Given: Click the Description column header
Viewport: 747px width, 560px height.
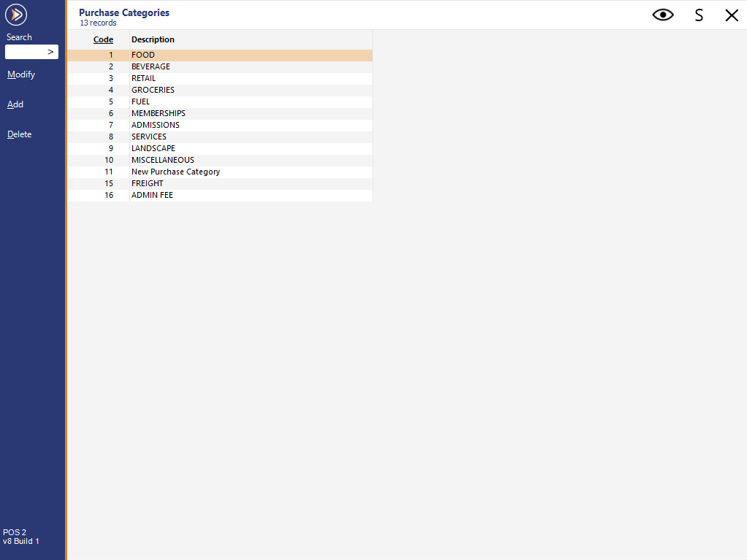Looking at the screenshot, I should tap(153, 39).
